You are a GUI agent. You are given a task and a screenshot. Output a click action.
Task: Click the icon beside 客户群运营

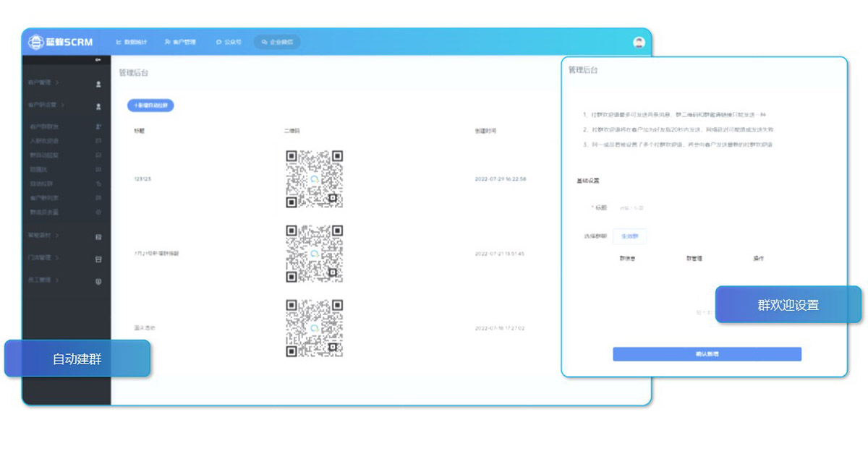[x=98, y=106]
